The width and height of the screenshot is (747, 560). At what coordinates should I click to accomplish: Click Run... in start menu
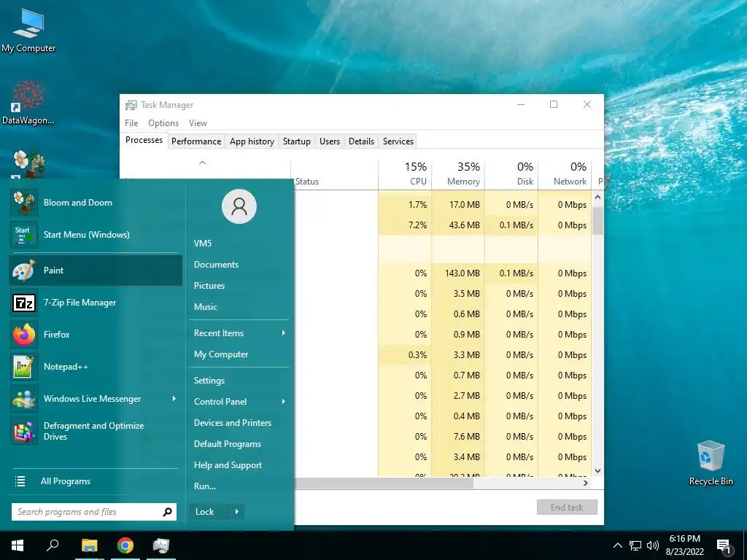tap(205, 486)
